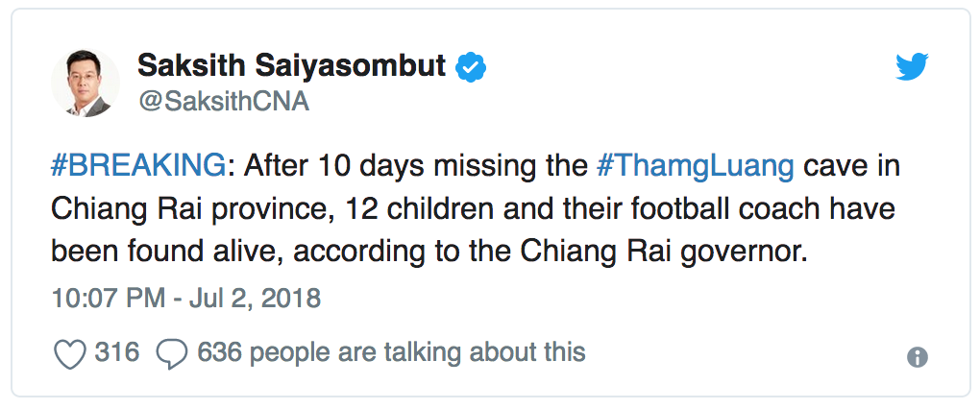Click the Twitter bird logo
The width and height of the screenshot is (980, 409).
(912, 67)
